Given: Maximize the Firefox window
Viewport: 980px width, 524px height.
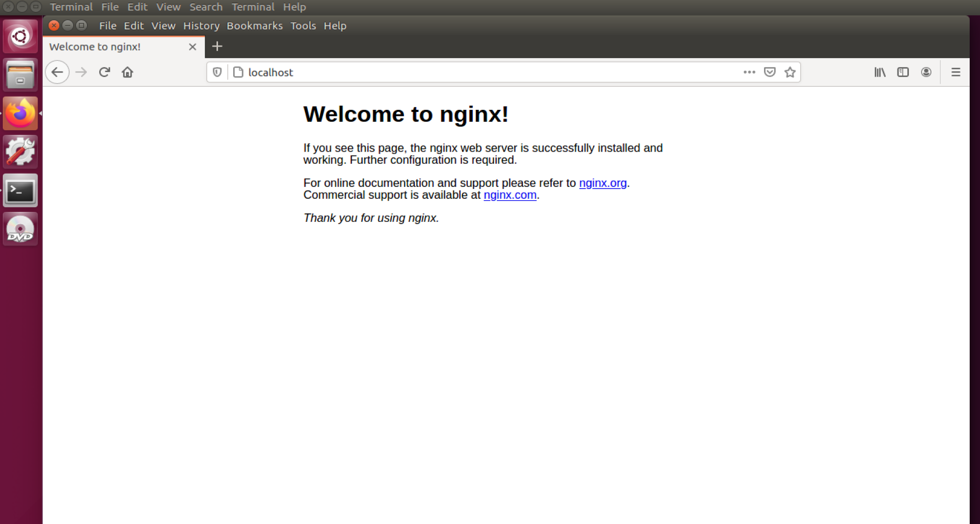Looking at the screenshot, I should pyautogui.click(x=82, y=25).
